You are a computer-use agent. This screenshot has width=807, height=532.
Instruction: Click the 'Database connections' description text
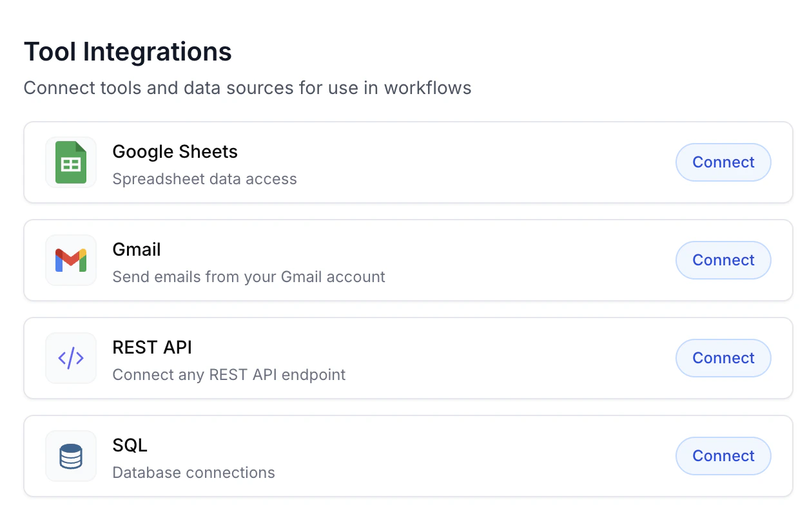click(194, 473)
